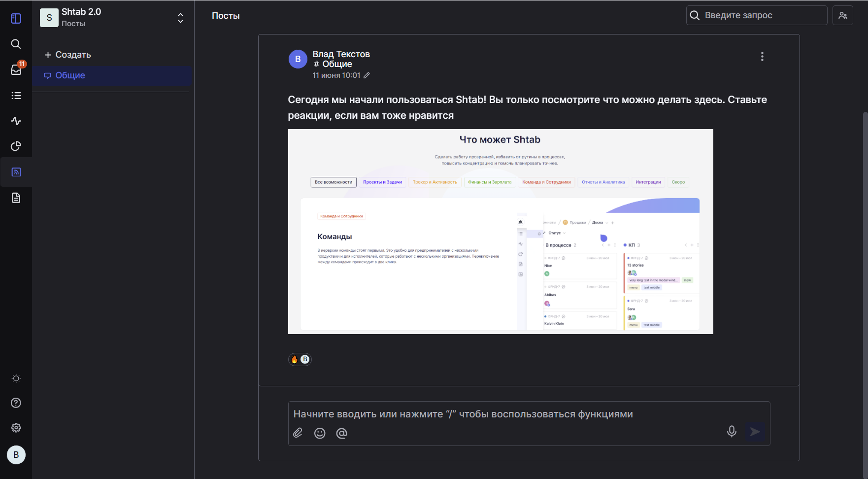Open inbox with 11 notifications
The image size is (868, 479).
pos(16,69)
